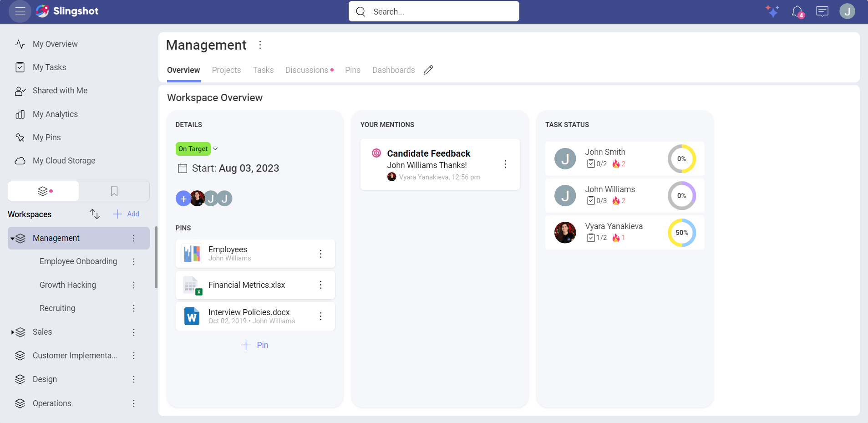Open options for Management workspace
This screenshot has width=868, height=423.
134,238
